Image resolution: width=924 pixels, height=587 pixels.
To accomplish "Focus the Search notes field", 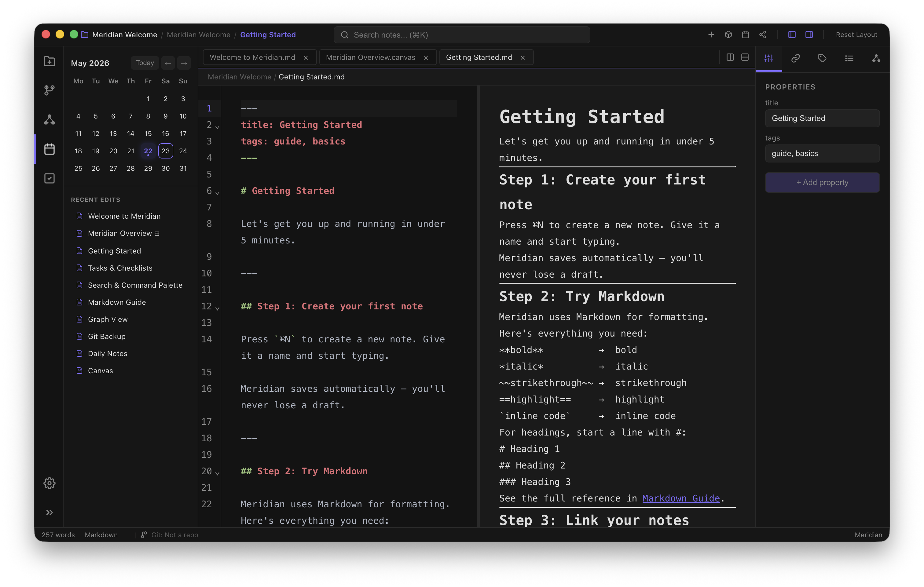I will point(462,35).
